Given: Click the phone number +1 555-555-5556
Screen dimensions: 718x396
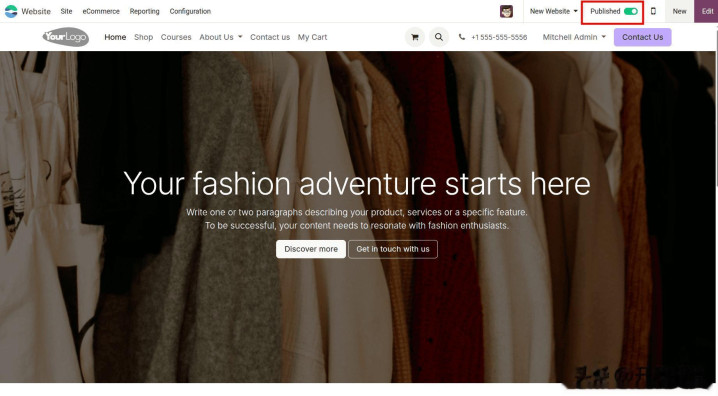Looking at the screenshot, I should [x=499, y=37].
